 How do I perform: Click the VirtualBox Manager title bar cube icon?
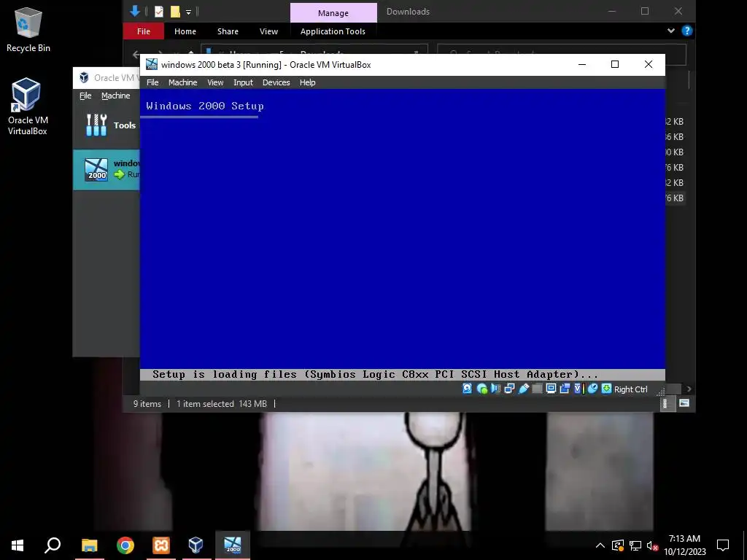tap(84, 77)
